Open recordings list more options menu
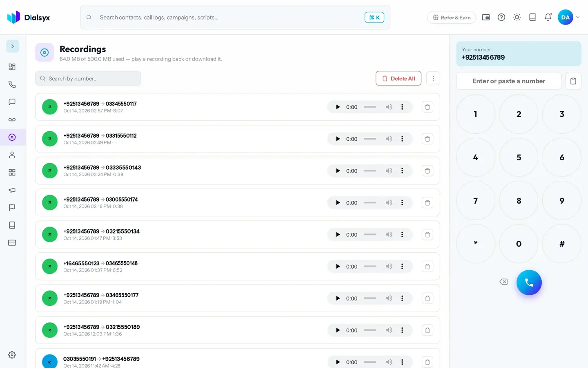Image resolution: width=588 pixels, height=368 pixels. (x=433, y=78)
